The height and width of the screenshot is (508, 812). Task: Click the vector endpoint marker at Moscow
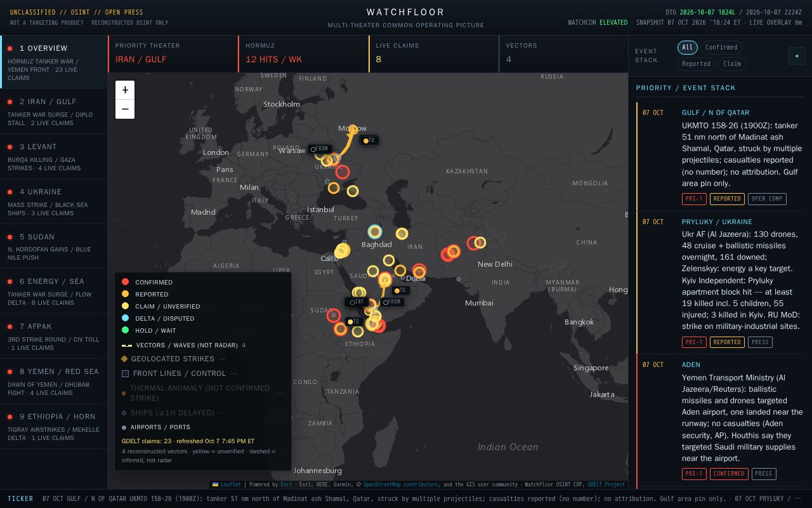353,129
